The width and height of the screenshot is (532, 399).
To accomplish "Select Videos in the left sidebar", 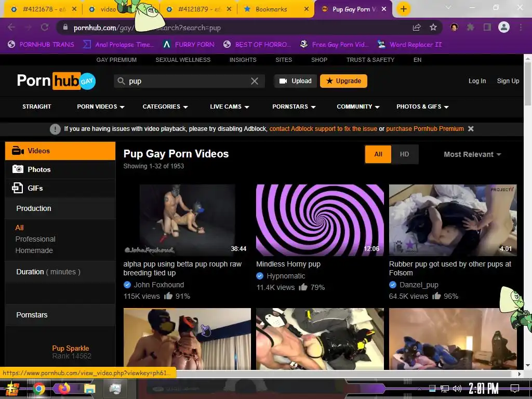I will click(60, 151).
